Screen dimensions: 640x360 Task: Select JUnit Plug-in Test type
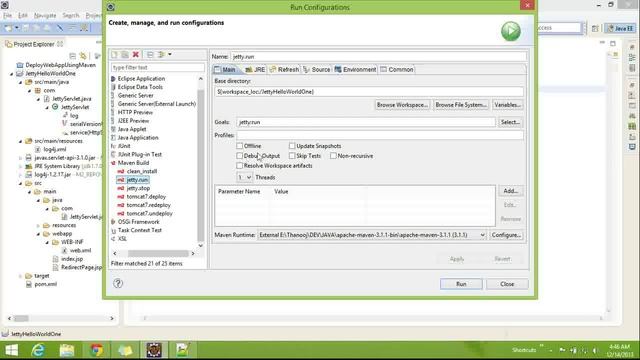[x=140, y=154]
